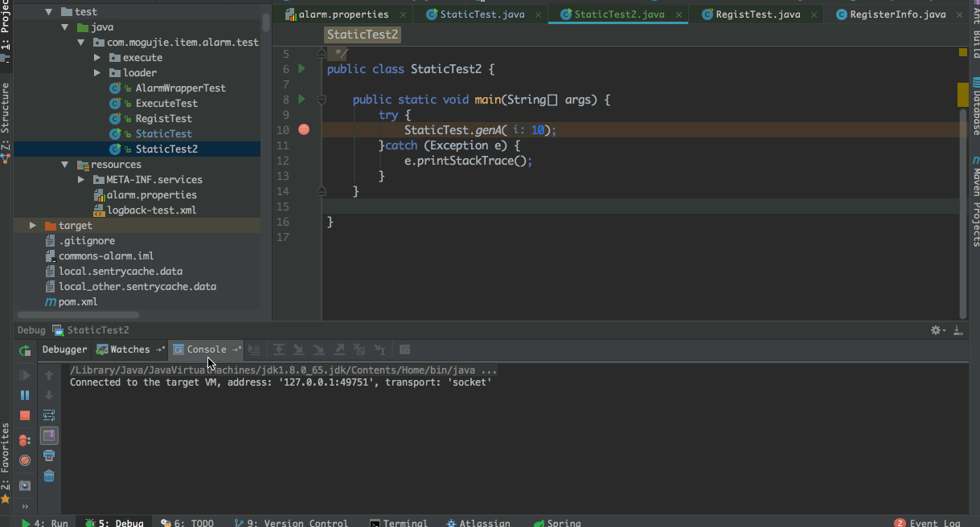Click the Step Out icon
Viewport: 980px width, 527px height.
click(339, 349)
